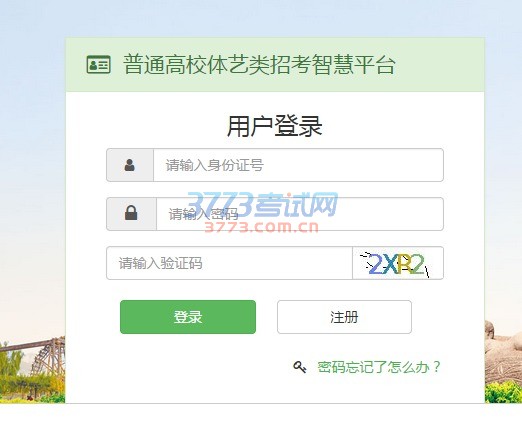Click the ID card icon in the header
522x421 pixels.
pyautogui.click(x=98, y=64)
